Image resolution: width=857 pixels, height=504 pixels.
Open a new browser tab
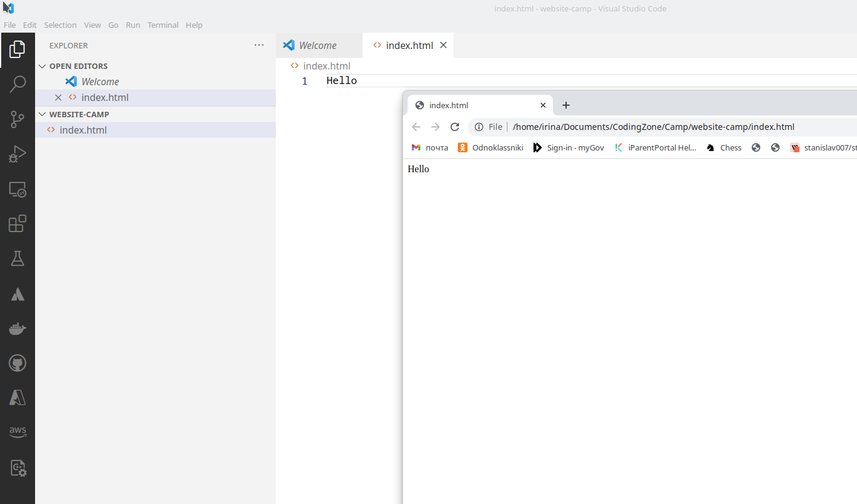(566, 105)
